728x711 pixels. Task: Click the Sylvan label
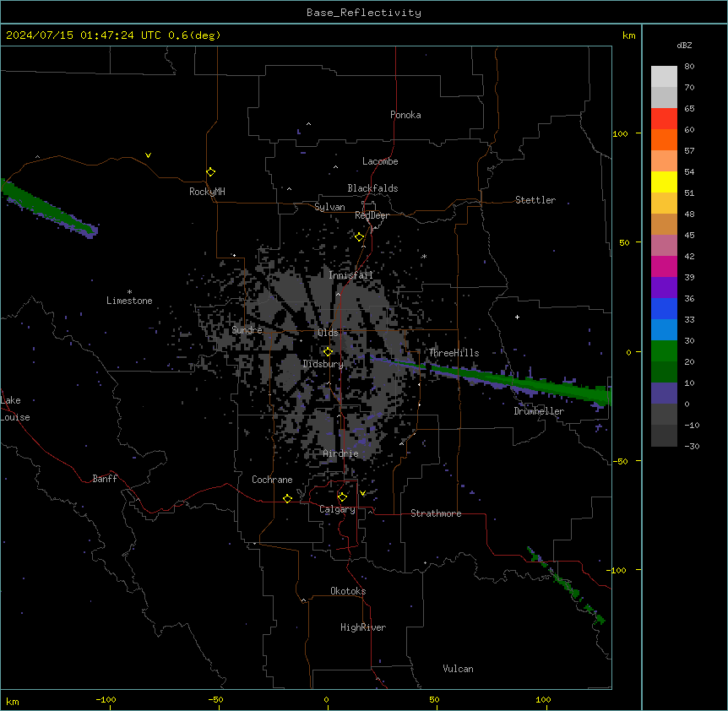(x=329, y=207)
